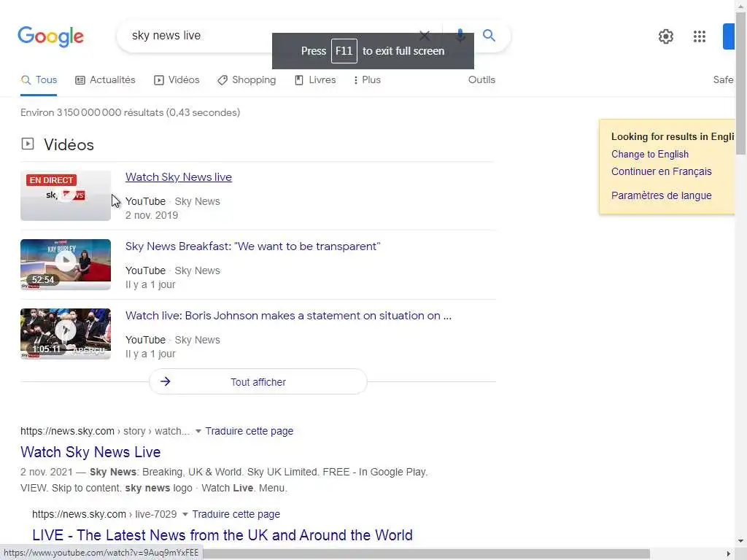The height and width of the screenshot is (560, 747).
Task: Open Paramètres de langue
Action: [661, 195]
